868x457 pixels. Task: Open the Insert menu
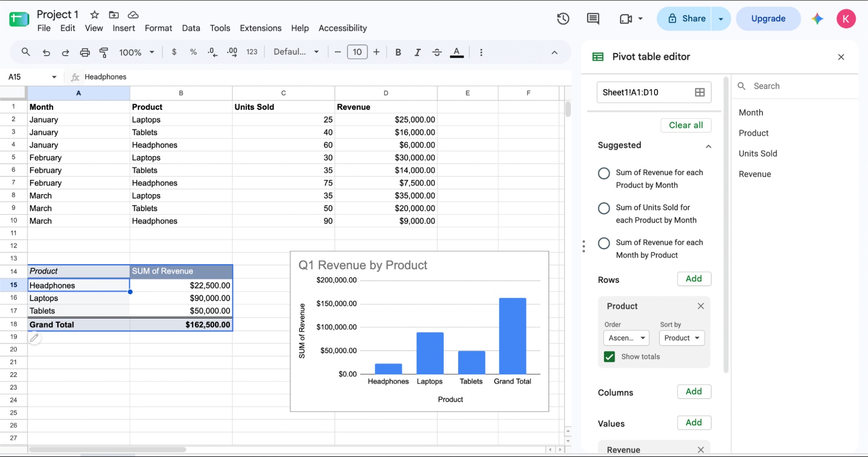point(124,28)
